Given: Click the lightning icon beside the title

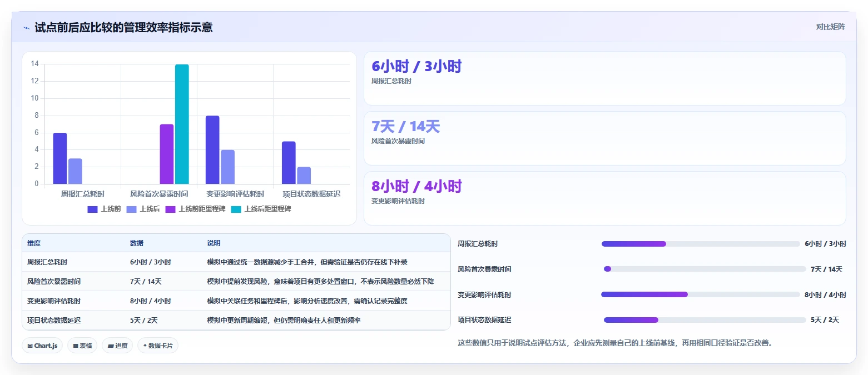Looking at the screenshot, I should point(27,28).
